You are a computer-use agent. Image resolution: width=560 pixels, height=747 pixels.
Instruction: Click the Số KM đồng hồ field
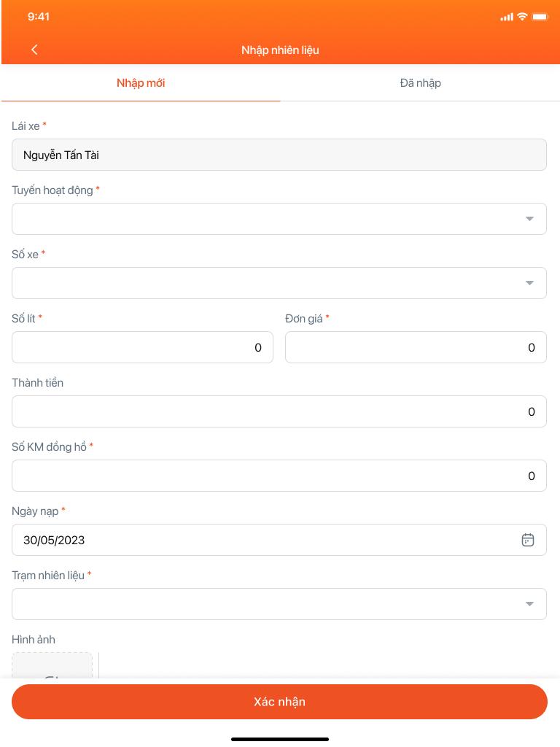(x=279, y=476)
